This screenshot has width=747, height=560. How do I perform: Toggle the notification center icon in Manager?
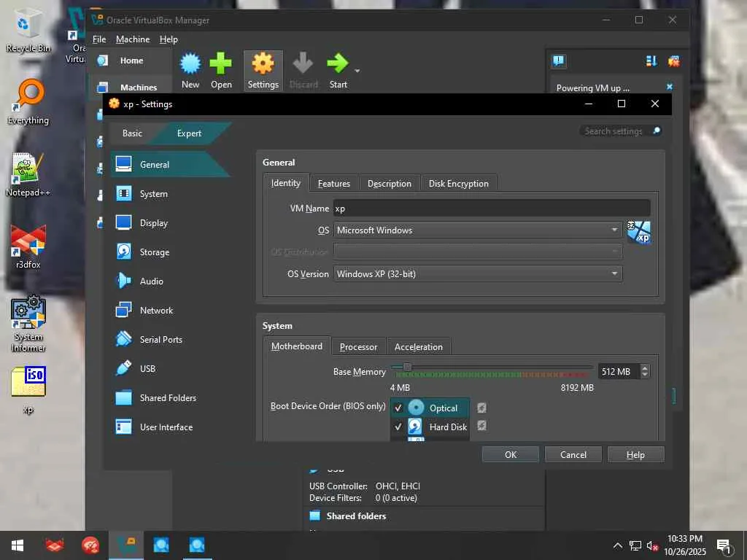click(558, 61)
